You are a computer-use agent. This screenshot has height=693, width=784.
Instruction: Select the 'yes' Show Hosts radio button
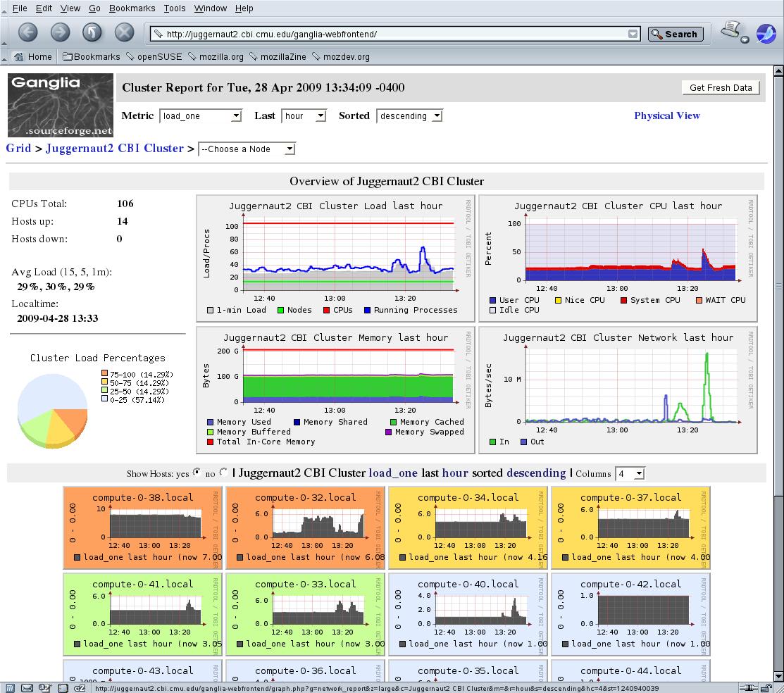(197, 471)
